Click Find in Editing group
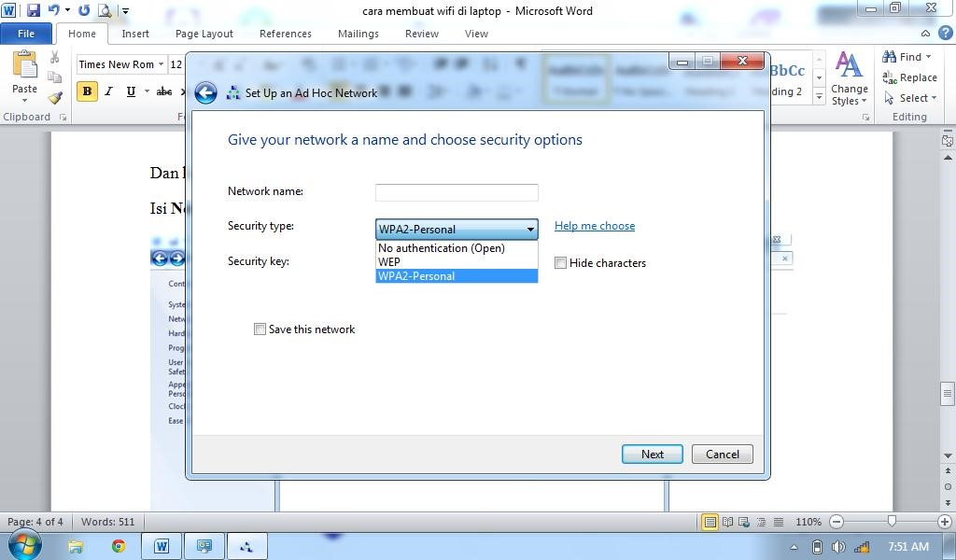The height and width of the screenshot is (560, 956). 907,57
